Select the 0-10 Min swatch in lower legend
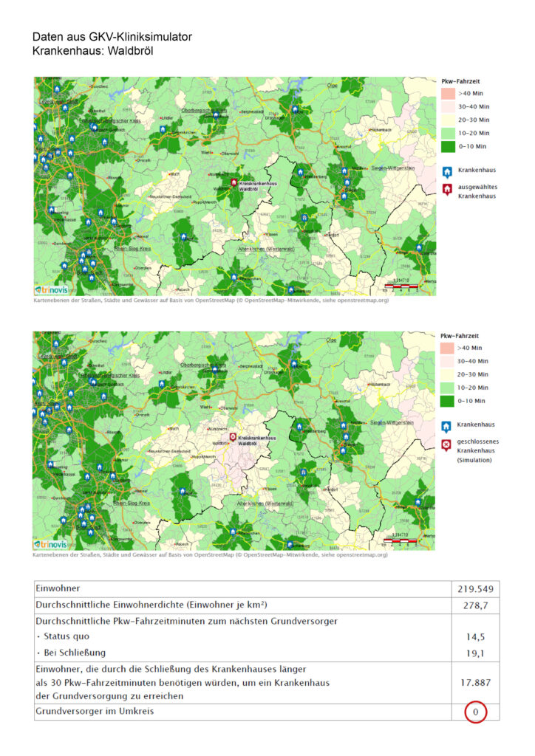This screenshot has height=756, width=535. click(447, 401)
